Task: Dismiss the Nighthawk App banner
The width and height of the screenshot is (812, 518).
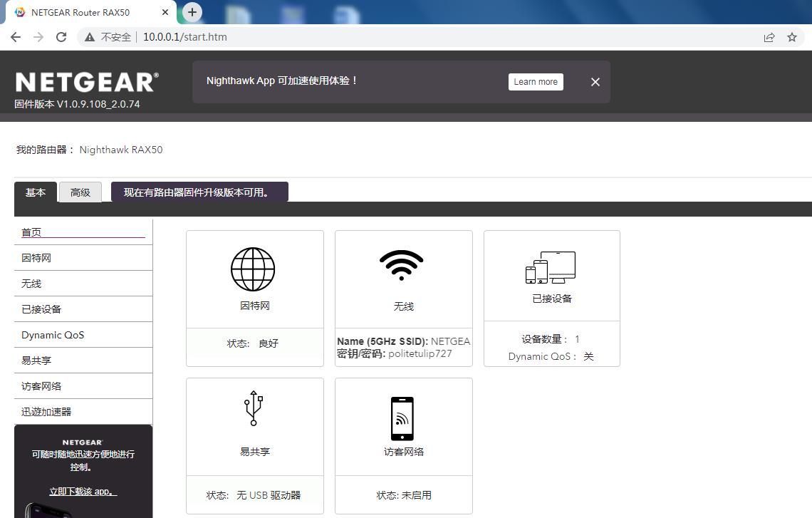Action: pyautogui.click(x=595, y=81)
